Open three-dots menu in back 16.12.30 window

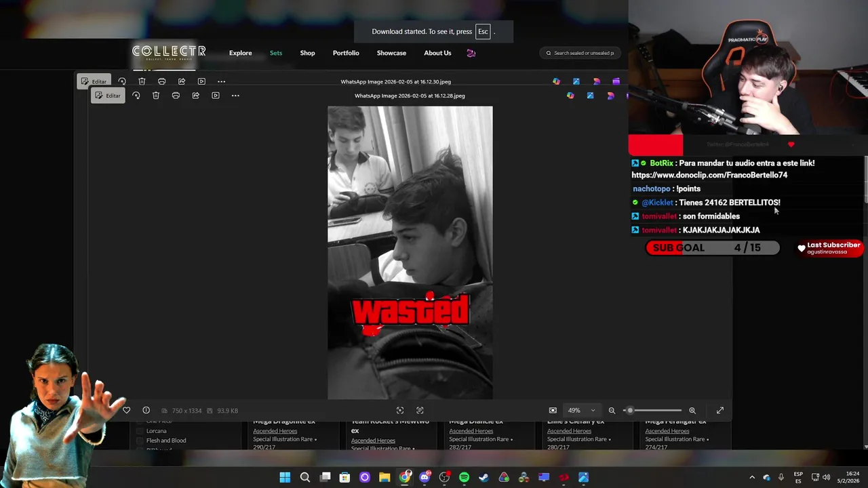coord(221,81)
